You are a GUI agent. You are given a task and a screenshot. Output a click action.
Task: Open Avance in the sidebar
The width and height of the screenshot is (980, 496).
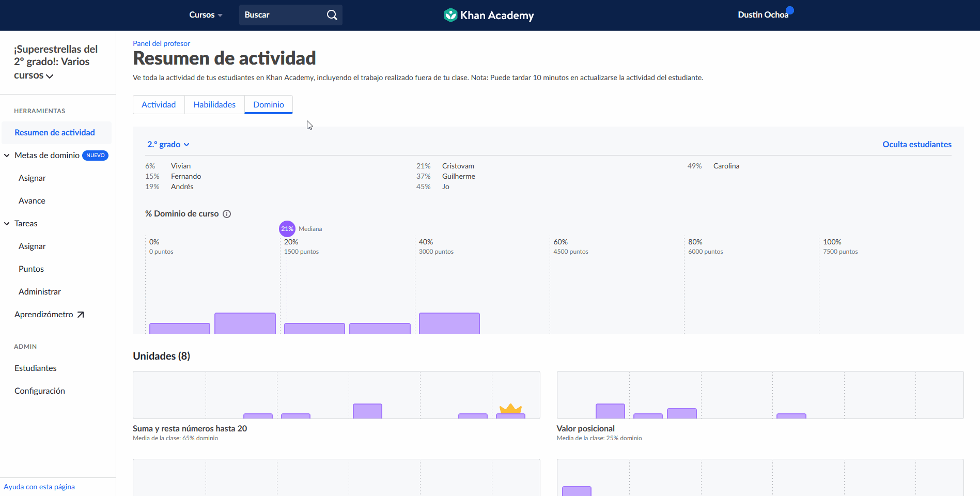pos(32,201)
